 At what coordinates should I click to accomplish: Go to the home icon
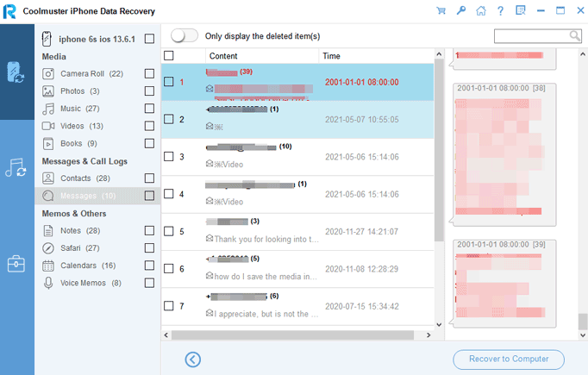pos(481,10)
